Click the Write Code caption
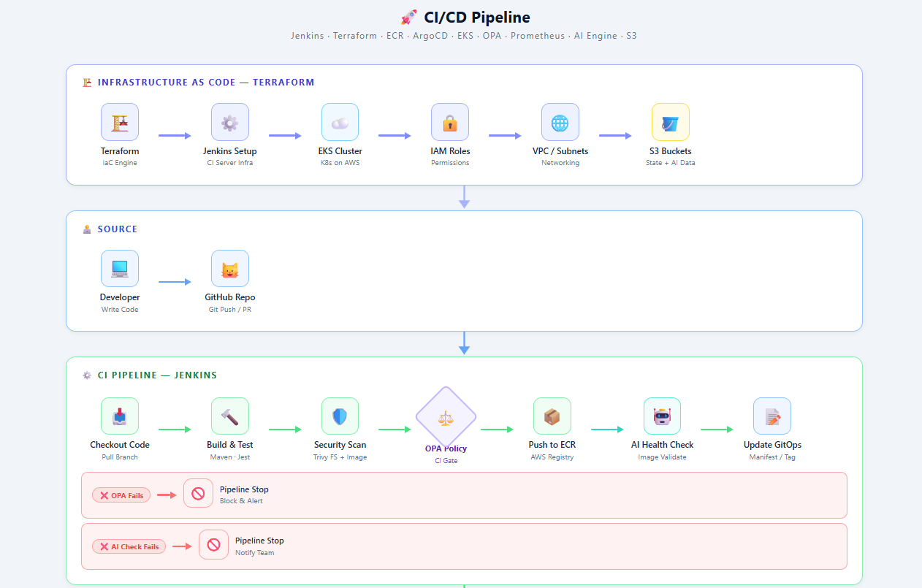Viewport: 922px width, 588px height. coord(120,310)
